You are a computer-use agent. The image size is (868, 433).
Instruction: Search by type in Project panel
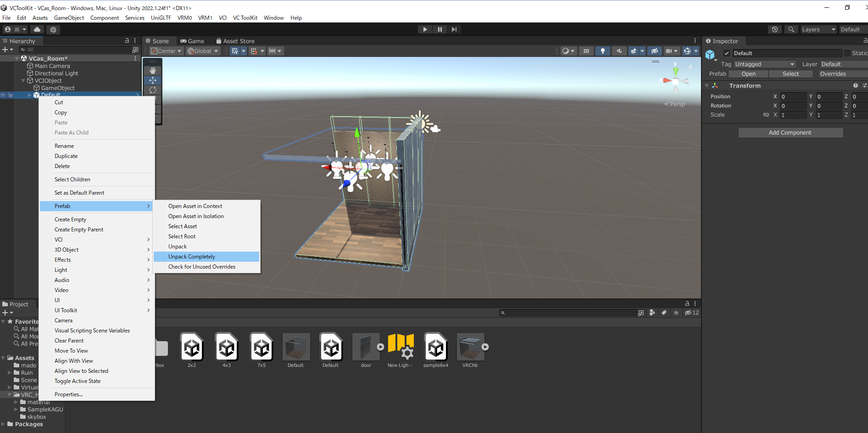(652, 313)
